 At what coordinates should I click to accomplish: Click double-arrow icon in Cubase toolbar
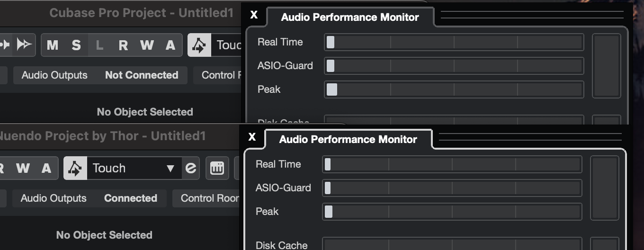click(x=24, y=45)
